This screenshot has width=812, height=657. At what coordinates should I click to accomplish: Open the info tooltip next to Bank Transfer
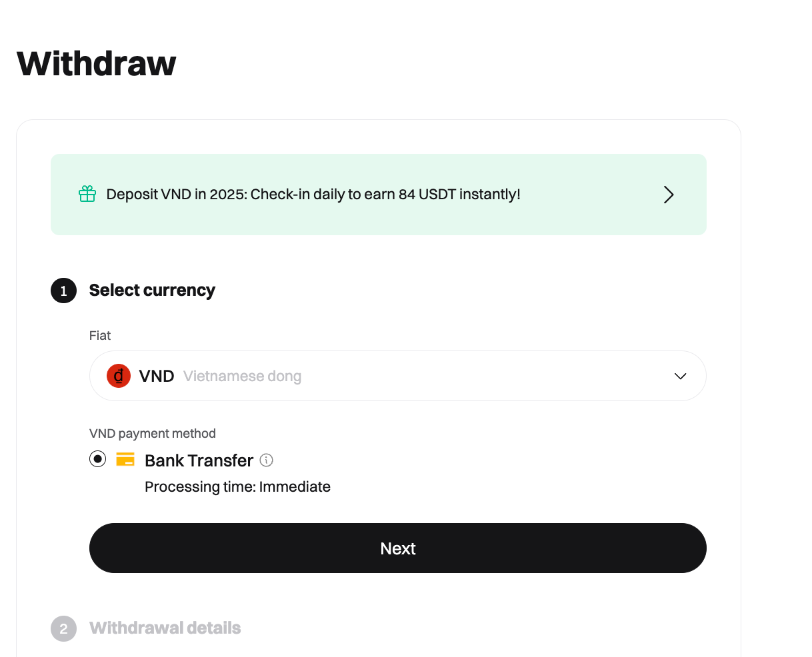(266, 460)
